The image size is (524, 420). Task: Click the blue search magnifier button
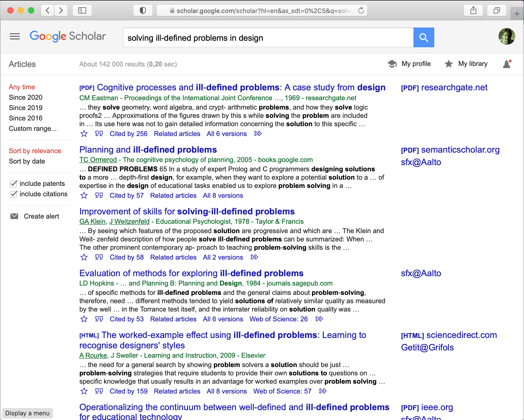423,38
